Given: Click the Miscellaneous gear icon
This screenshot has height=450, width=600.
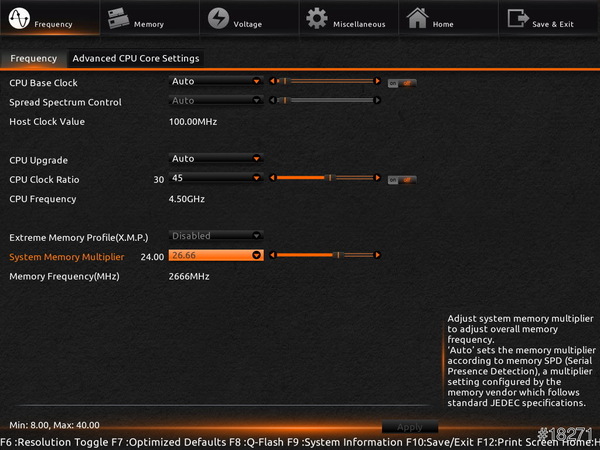Looking at the screenshot, I should click(x=317, y=18).
